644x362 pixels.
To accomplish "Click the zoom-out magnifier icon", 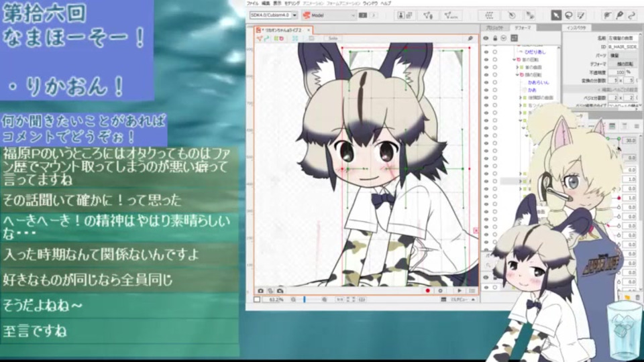I will point(293,300).
